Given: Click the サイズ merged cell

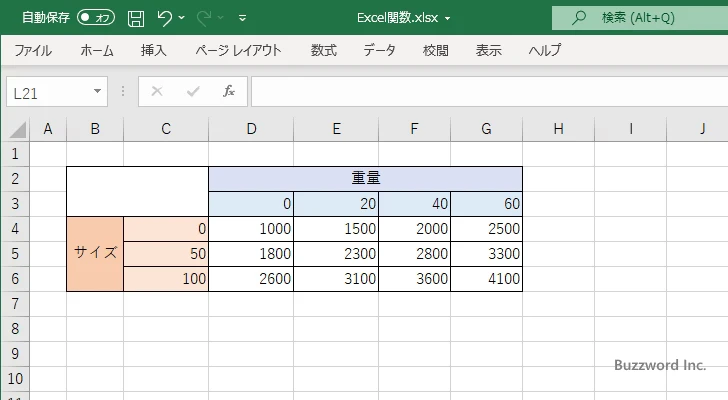Looking at the screenshot, I should (x=95, y=254).
